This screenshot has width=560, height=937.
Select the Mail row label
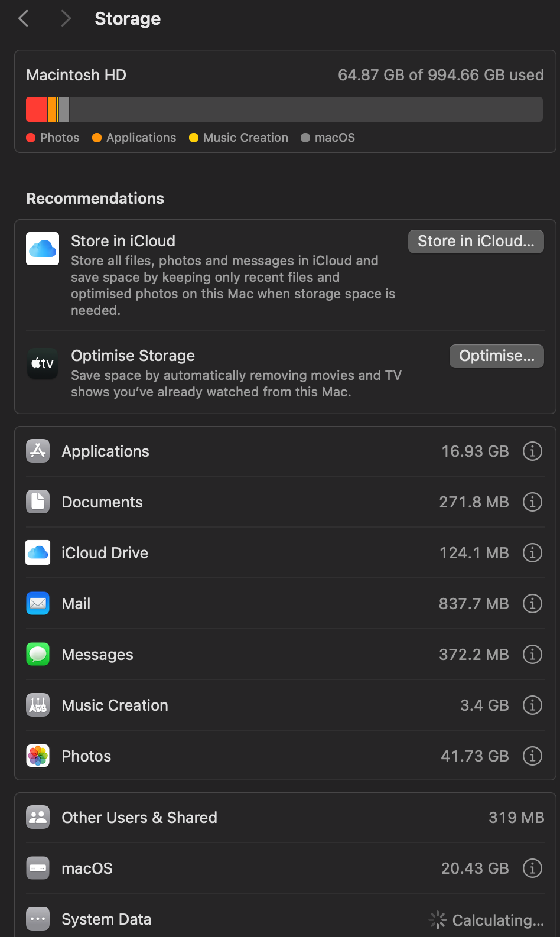76,604
